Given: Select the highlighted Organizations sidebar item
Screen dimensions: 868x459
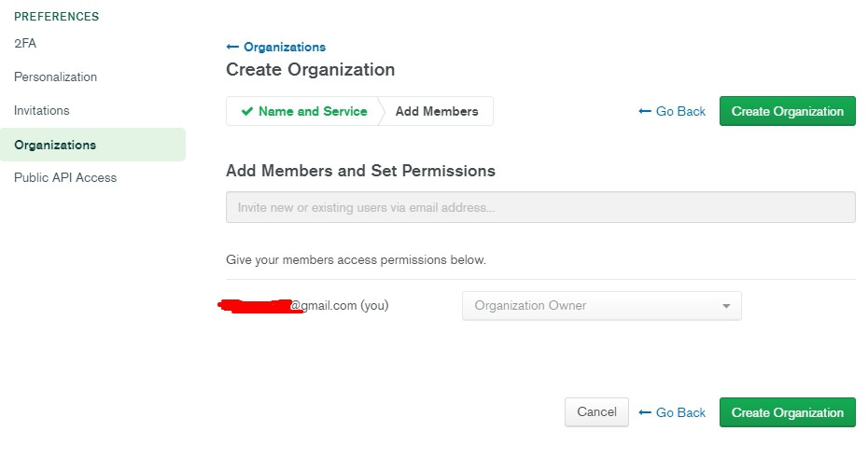Looking at the screenshot, I should (x=55, y=145).
